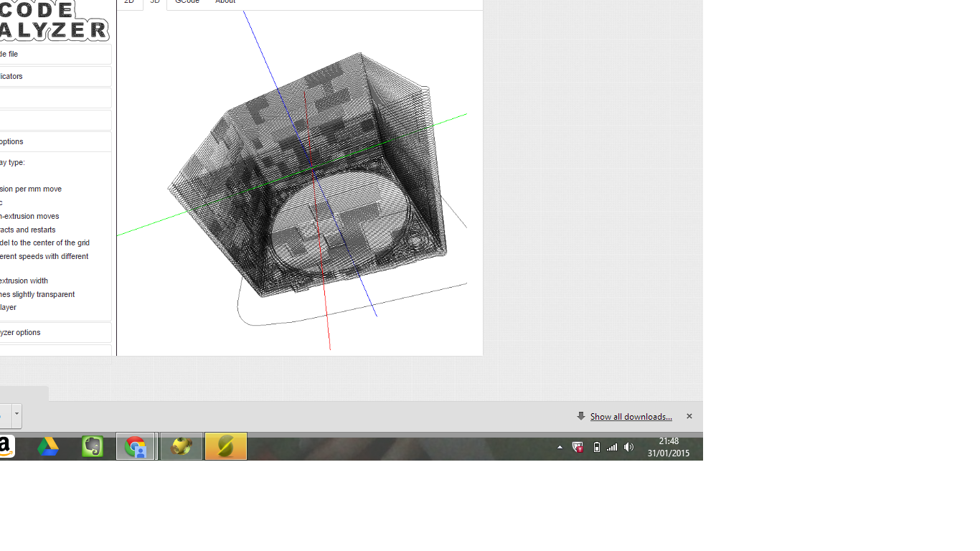
Task: Open the clock showing 21:48
Action: (x=669, y=447)
